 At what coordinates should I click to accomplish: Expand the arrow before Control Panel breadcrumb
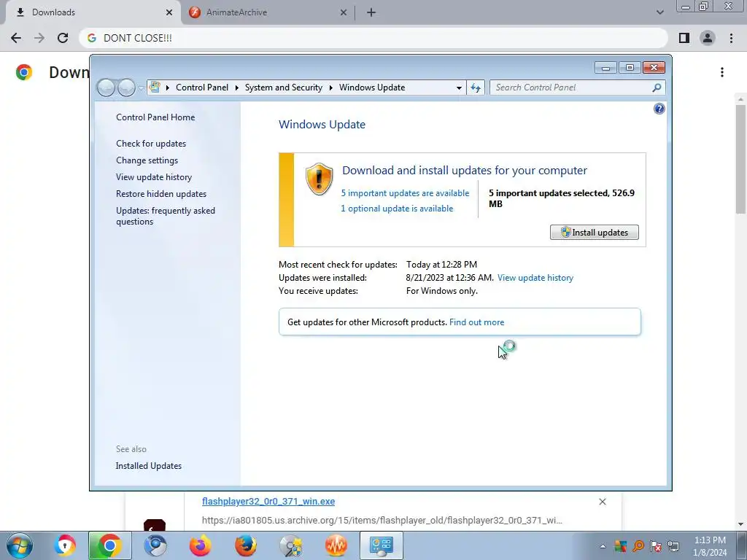pos(168,87)
